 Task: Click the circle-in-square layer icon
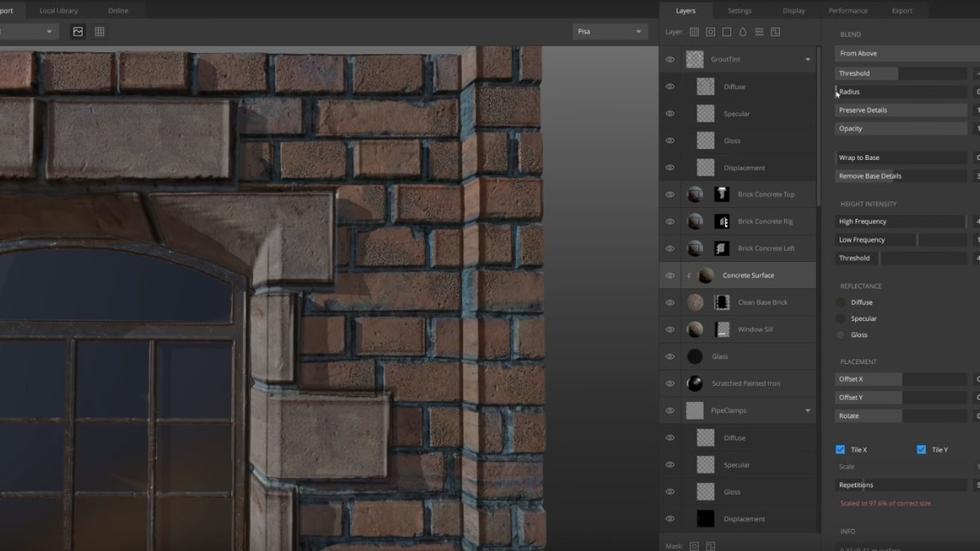[x=710, y=32]
